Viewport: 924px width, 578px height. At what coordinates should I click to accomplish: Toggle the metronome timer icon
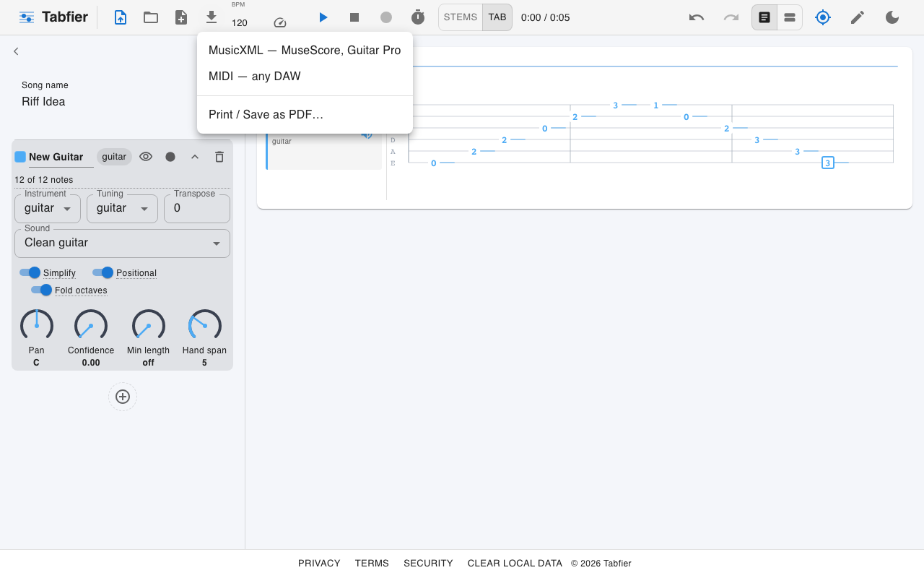click(418, 17)
